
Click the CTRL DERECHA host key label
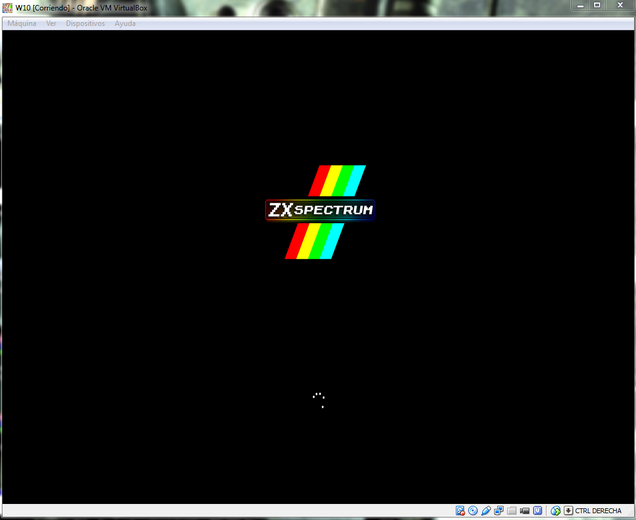click(x=598, y=511)
